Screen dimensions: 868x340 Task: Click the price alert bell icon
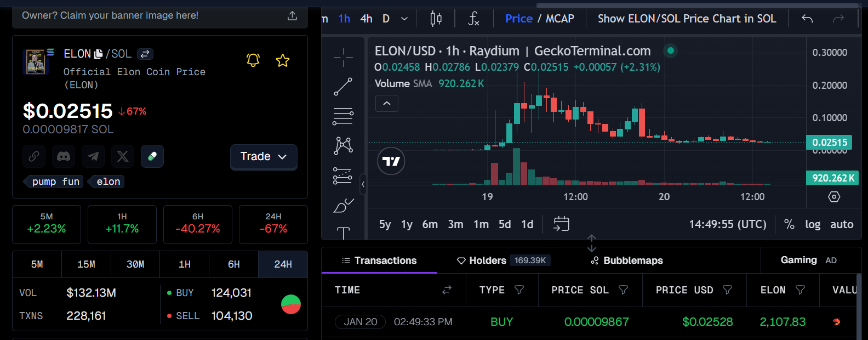(253, 60)
